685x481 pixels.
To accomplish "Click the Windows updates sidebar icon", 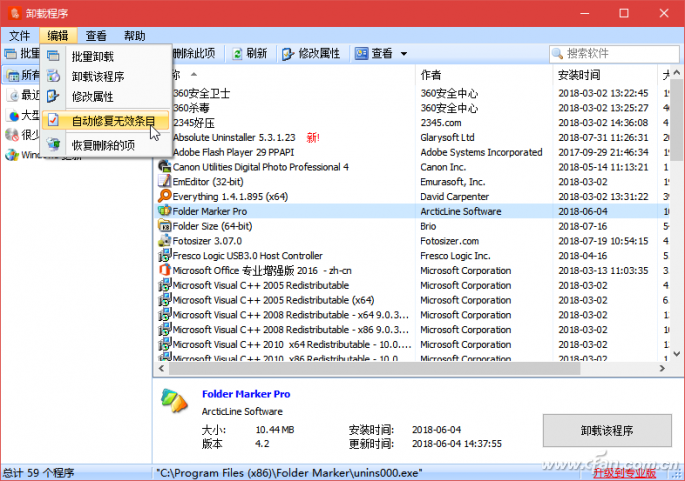I will [x=12, y=155].
